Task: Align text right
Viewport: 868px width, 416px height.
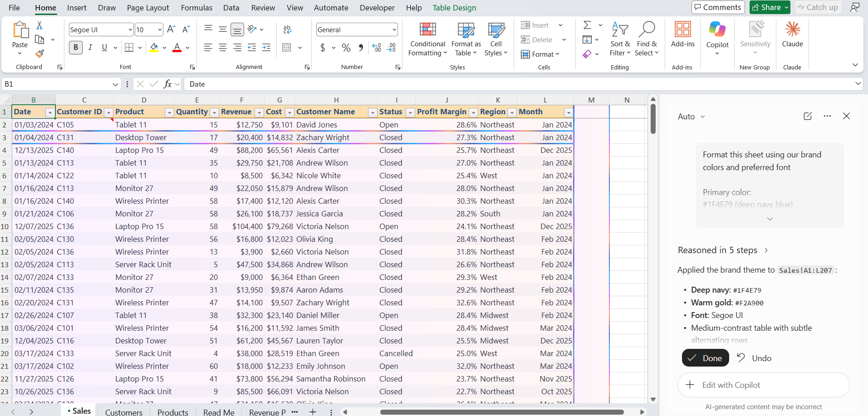Action: coord(237,47)
